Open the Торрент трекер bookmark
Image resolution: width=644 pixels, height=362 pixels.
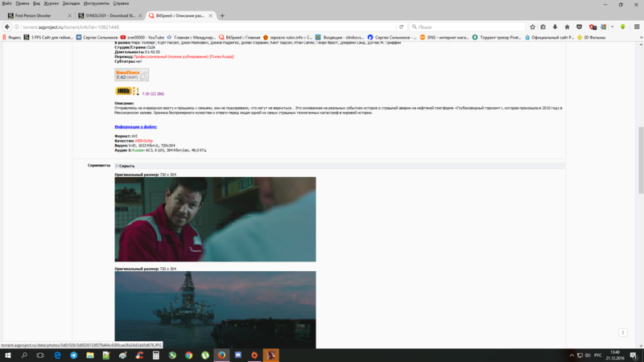point(499,37)
